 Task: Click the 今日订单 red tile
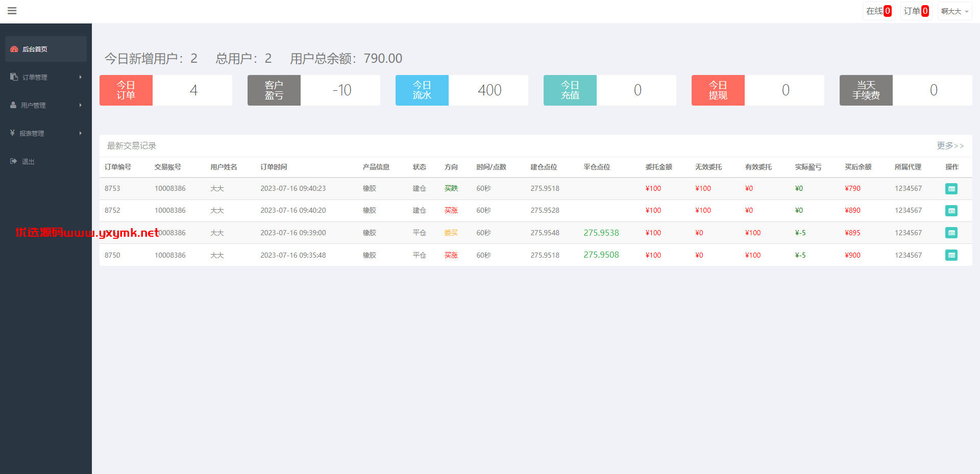[x=126, y=90]
